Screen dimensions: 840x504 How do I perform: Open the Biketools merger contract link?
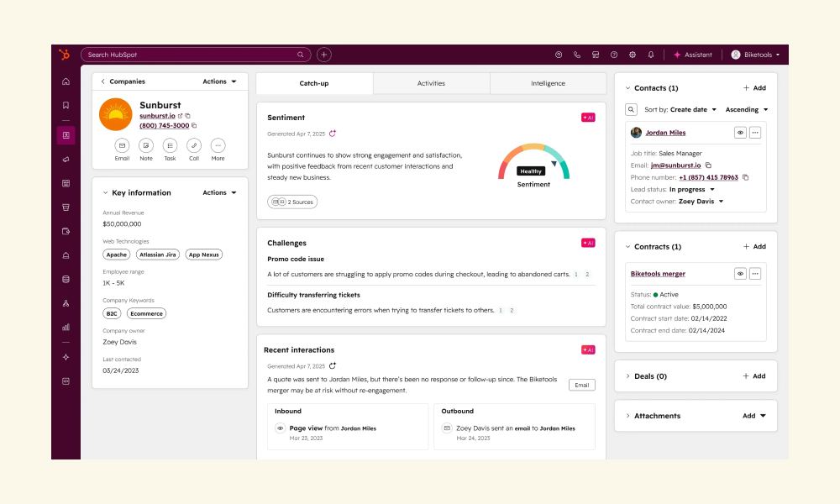pos(658,274)
